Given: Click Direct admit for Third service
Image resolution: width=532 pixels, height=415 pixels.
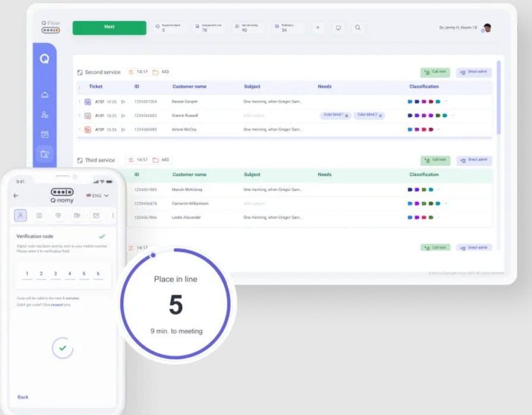Looking at the screenshot, I should point(474,160).
